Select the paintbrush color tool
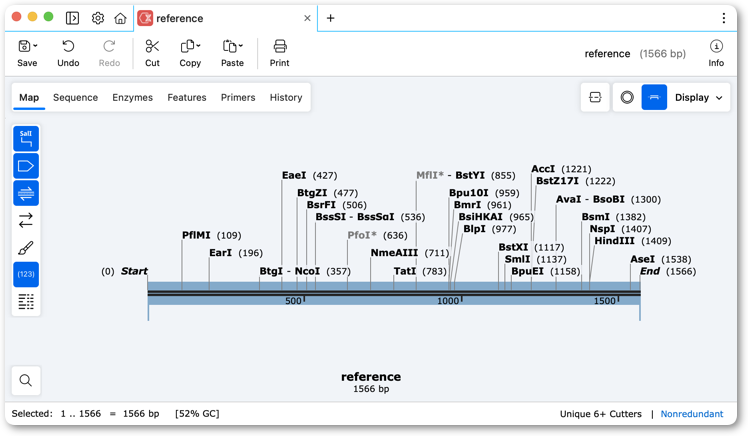 pyautogui.click(x=26, y=248)
